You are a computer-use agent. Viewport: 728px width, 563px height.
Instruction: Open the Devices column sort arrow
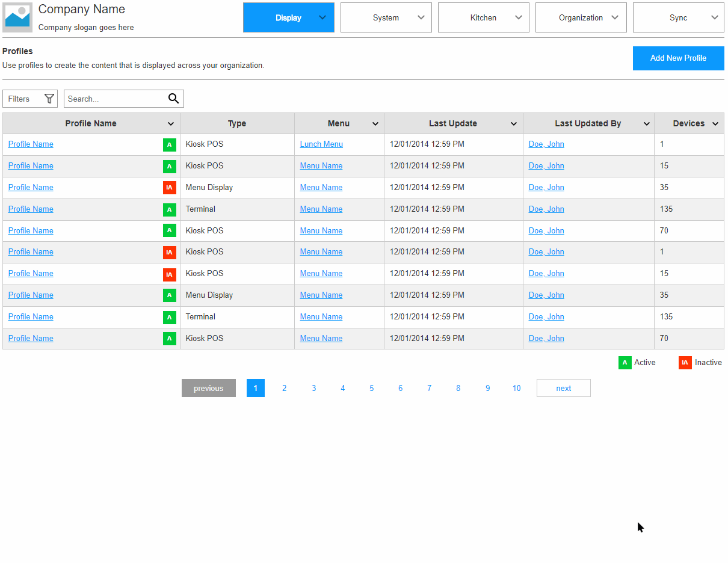(715, 124)
